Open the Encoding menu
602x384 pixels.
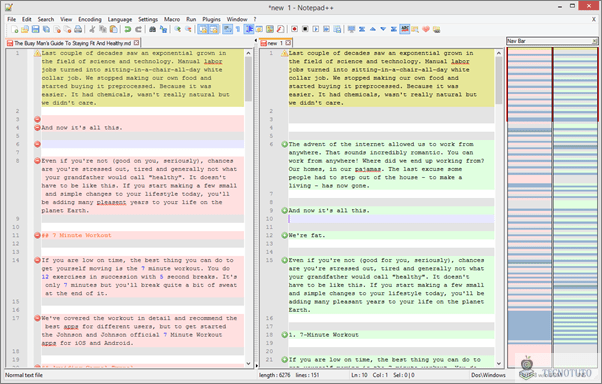coord(90,19)
